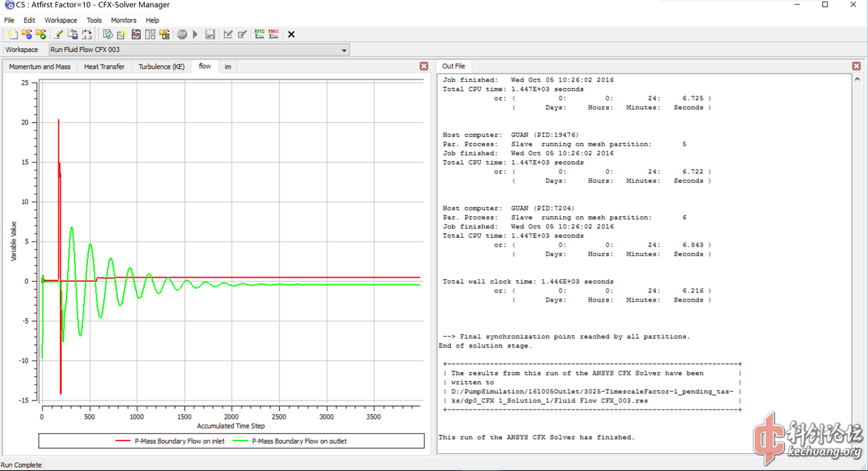Click Monitor Finished Run folder icon
This screenshot has width=868, height=471.
point(41,35)
